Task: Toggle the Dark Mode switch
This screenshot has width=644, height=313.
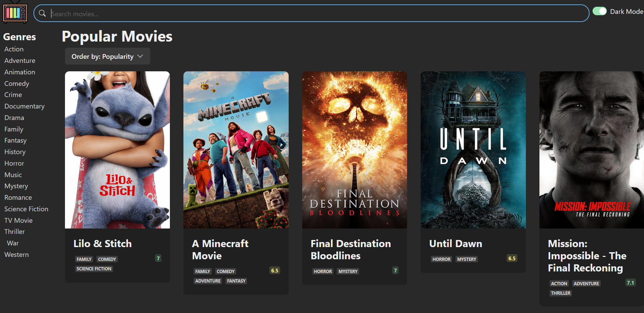Action: click(x=599, y=11)
